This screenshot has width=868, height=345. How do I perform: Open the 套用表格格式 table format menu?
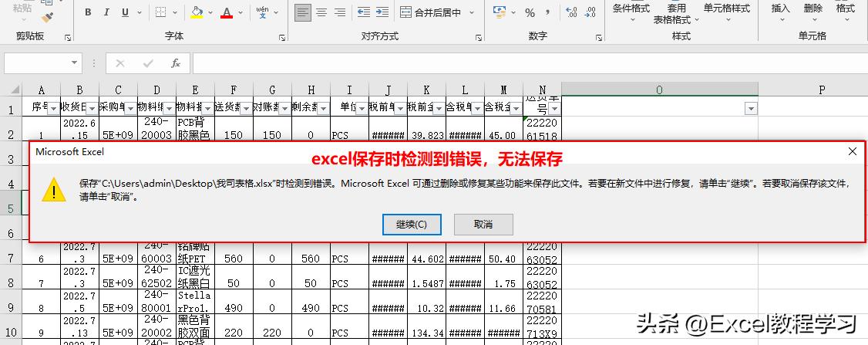point(676,13)
